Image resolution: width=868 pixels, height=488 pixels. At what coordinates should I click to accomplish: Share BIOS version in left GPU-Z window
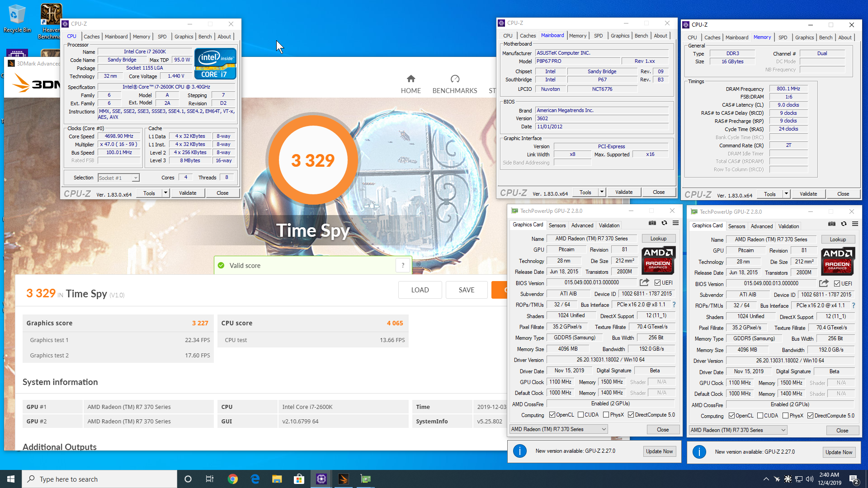pyautogui.click(x=644, y=282)
